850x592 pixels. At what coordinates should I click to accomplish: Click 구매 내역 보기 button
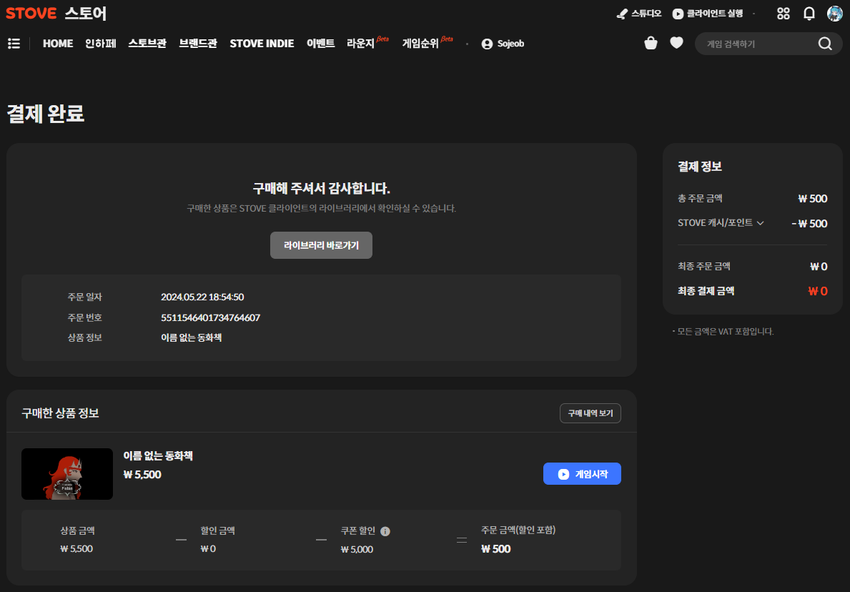(x=590, y=413)
